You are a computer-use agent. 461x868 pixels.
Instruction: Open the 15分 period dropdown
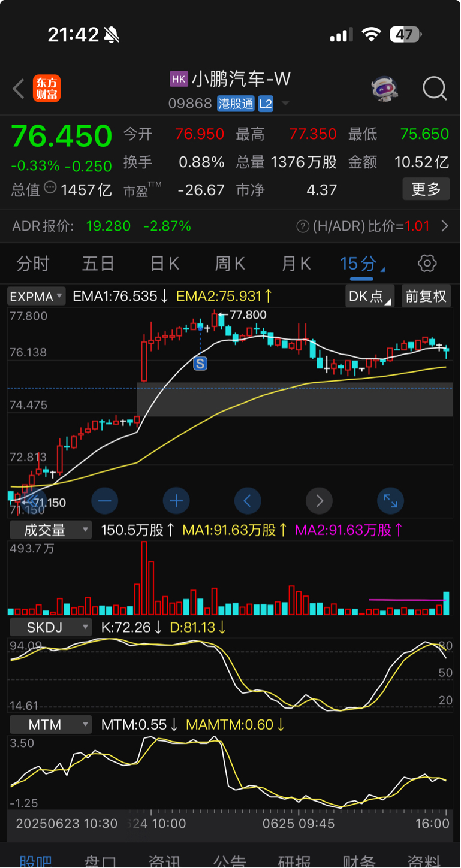[361, 264]
